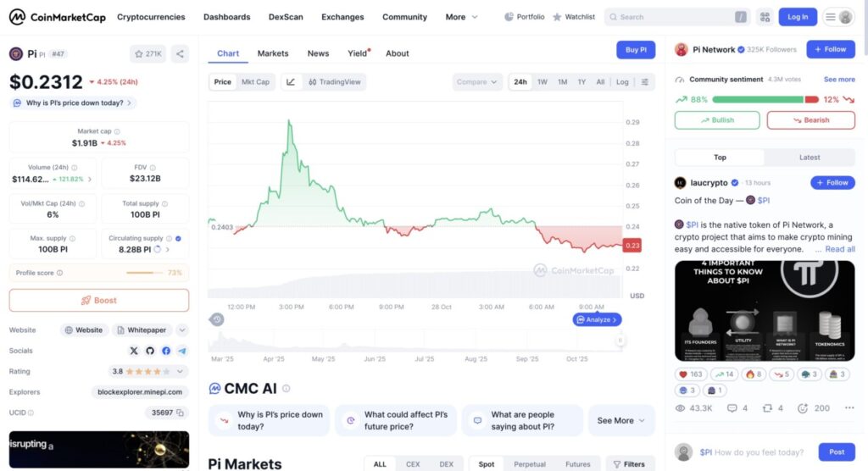Expand the rating 3.8 dropdown chevron
Viewport: 868px width, 471px height.
[x=181, y=371]
